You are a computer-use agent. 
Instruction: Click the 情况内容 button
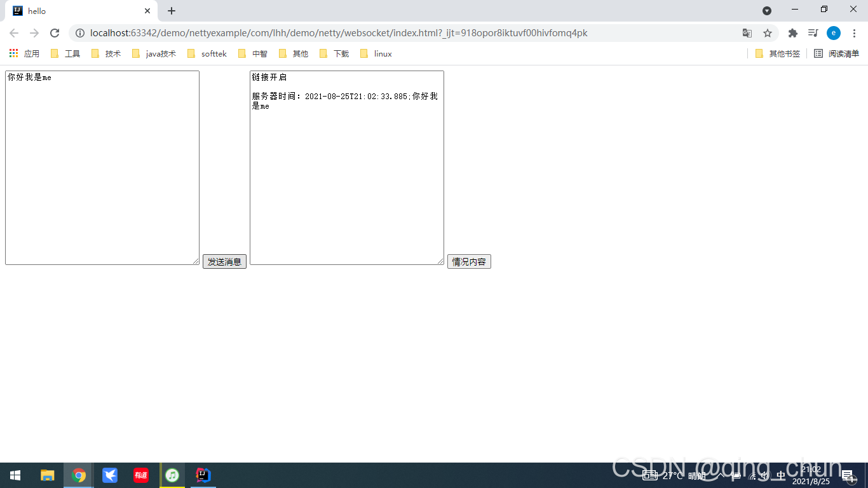(469, 262)
